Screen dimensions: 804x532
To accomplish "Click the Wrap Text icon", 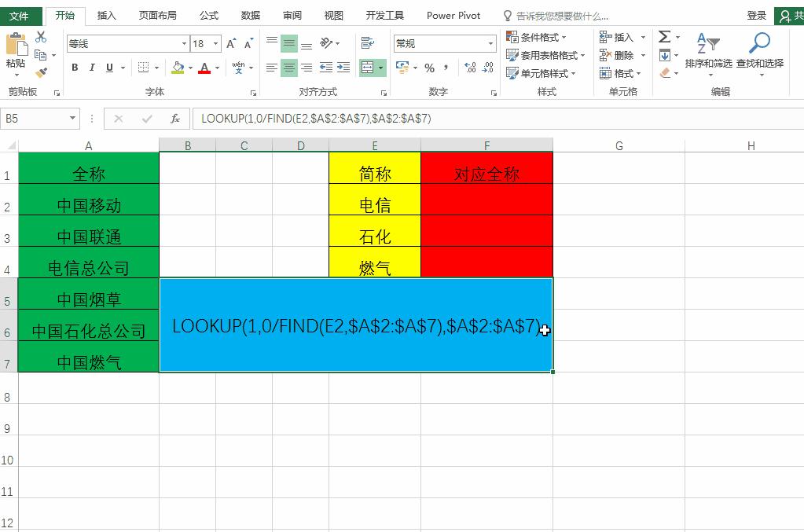I will click(x=368, y=43).
